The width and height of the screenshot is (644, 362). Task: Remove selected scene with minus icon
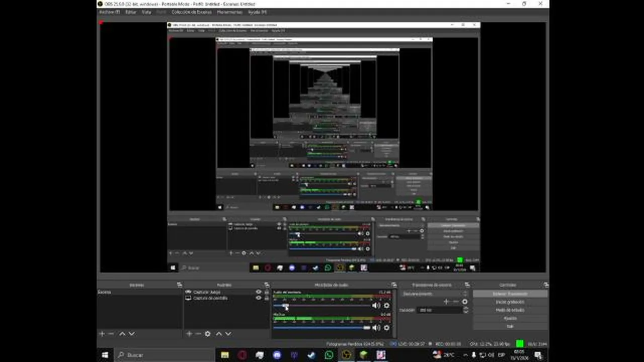pos(111,333)
